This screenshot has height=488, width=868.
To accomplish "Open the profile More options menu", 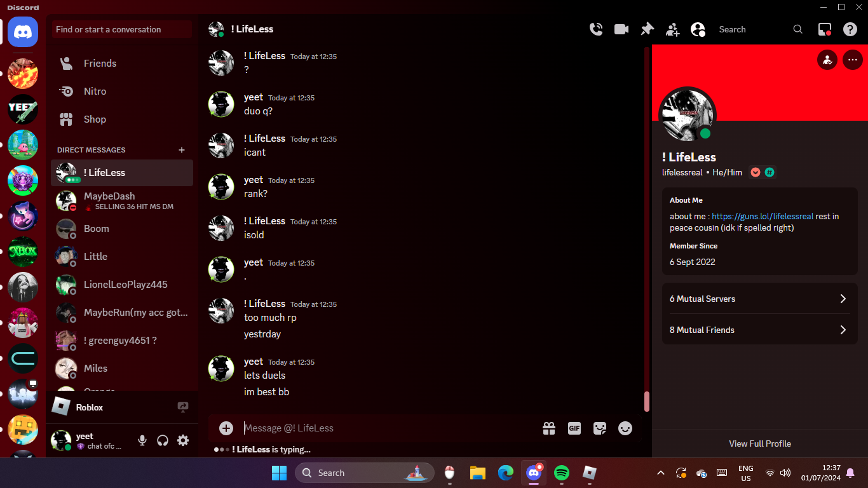I will pyautogui.click(x=853, y=60).
